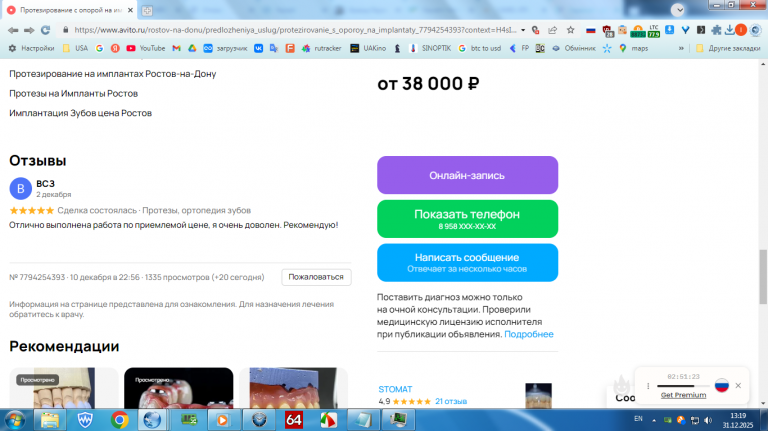Click Написать сообщение button
The image size is (768, 431).
pos(467,263)
